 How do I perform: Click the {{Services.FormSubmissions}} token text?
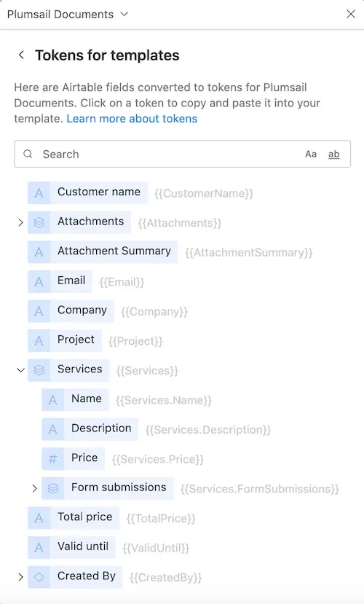(x=260, y=489)
